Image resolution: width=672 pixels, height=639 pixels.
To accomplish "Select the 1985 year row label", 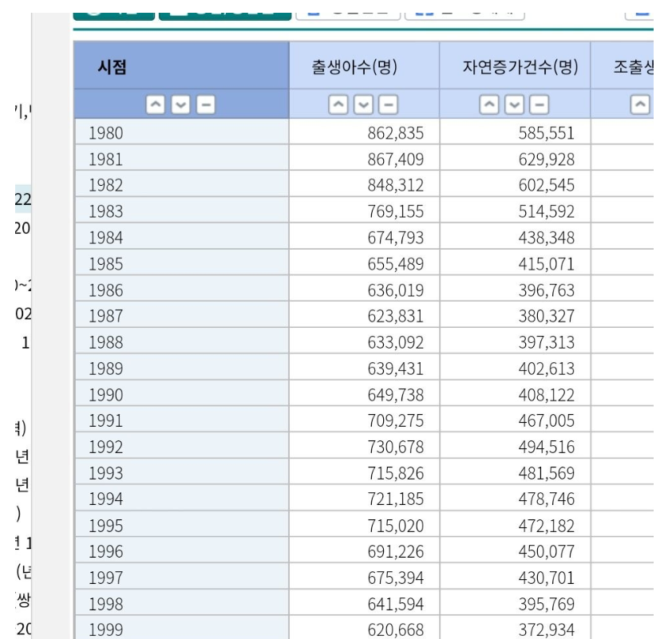I will (106, 264).
